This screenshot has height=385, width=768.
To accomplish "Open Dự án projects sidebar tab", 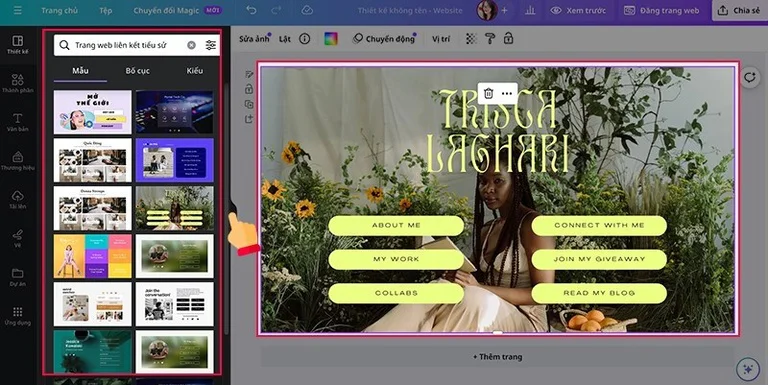I will click(18, 277).
